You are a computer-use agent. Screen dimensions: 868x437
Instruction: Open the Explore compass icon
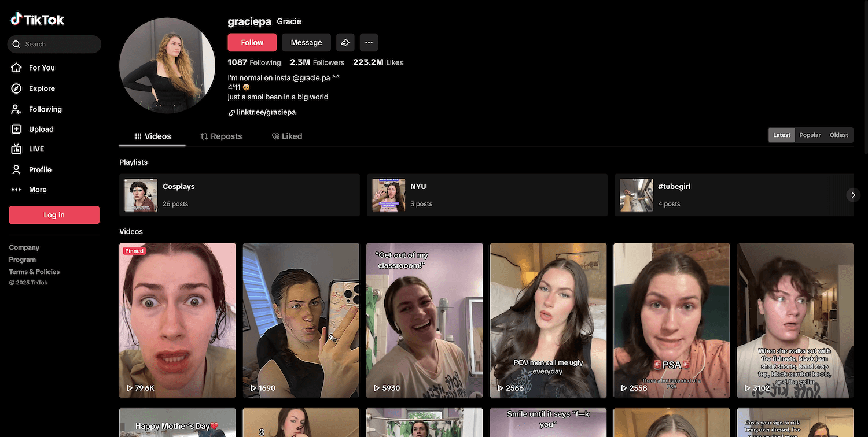[17, 88]
